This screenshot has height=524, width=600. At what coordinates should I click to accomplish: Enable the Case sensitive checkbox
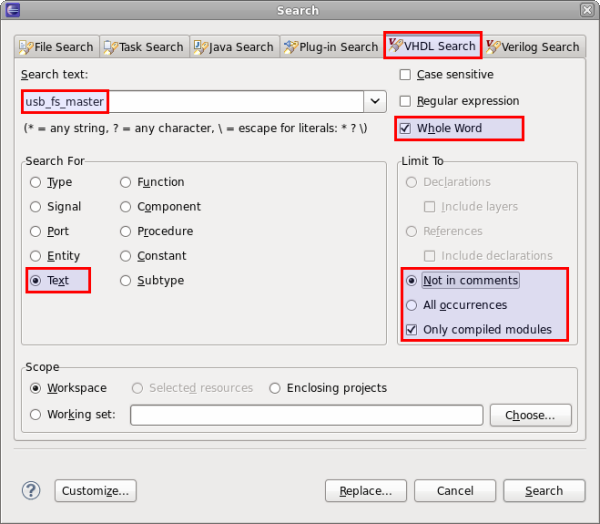point(405,75)
